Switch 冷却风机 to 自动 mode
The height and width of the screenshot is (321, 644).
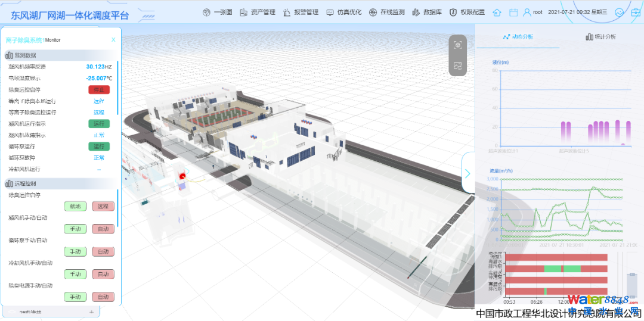[x=103, y=274]
